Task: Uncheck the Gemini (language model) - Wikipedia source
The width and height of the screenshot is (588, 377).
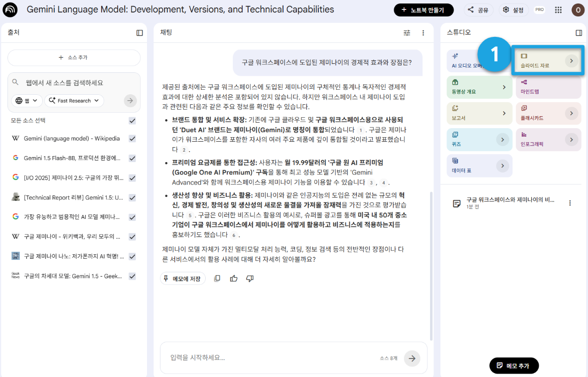Action: pos(133,139)
